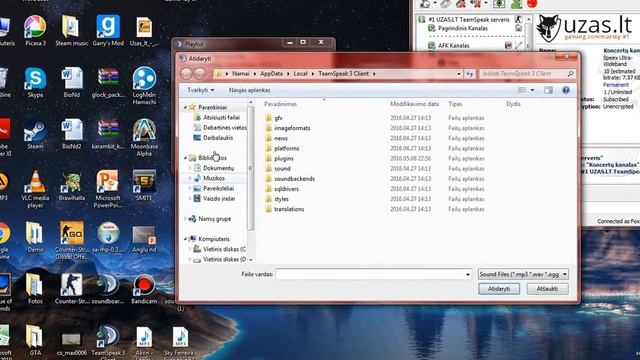Open the karambit archive icon
The height and width of the screenshot is (360, 640).
click(108, 134)
